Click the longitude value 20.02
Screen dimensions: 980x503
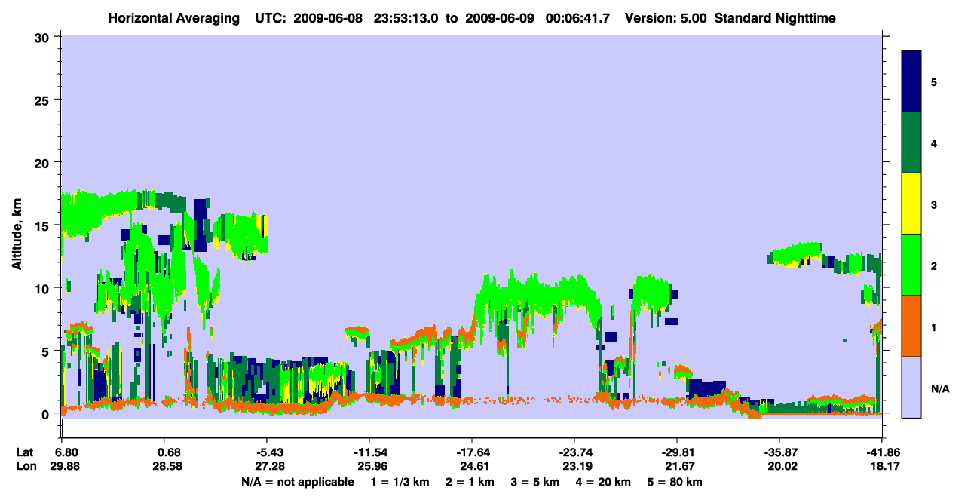tap(782, 467)
